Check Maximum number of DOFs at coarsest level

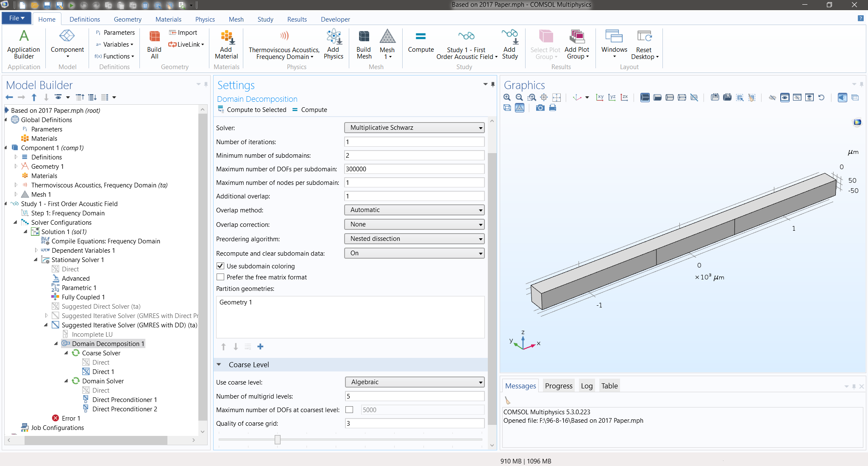click(x=349, y=410)
